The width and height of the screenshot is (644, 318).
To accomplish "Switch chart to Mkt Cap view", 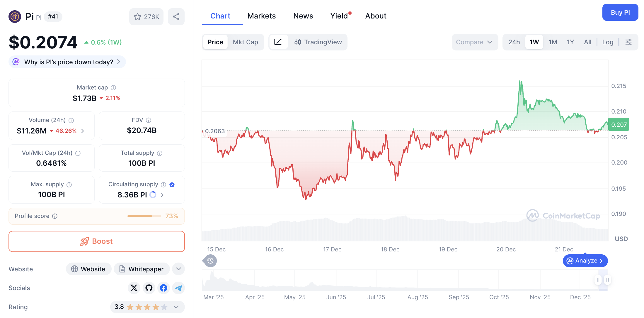I will 246,42.
